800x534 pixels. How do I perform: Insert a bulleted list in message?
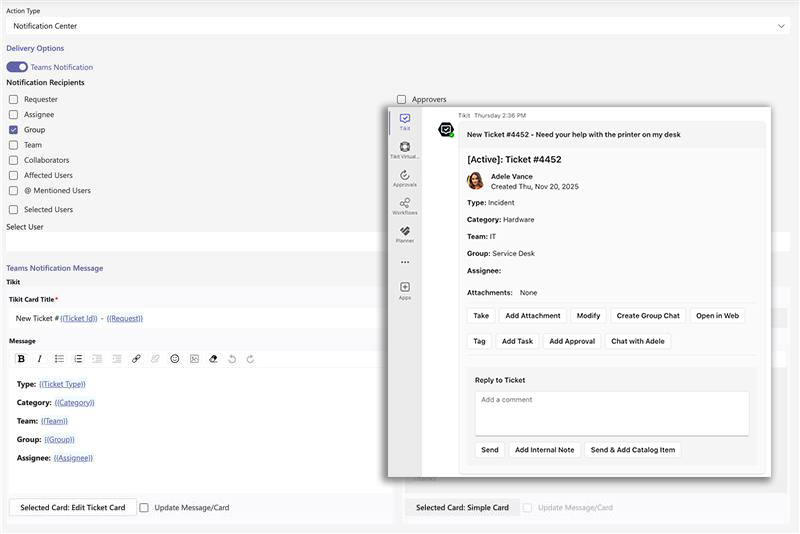pyautogui.click(x=59, y=359)
